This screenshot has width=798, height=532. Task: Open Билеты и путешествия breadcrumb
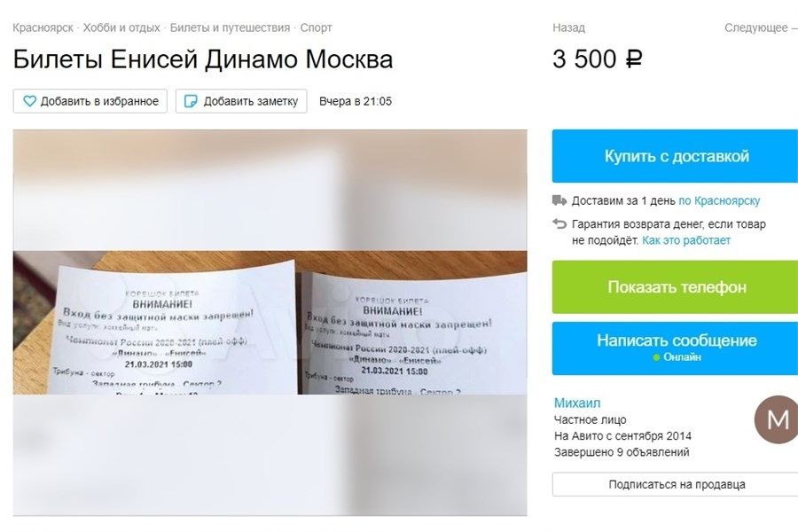(x=230, y=28)
